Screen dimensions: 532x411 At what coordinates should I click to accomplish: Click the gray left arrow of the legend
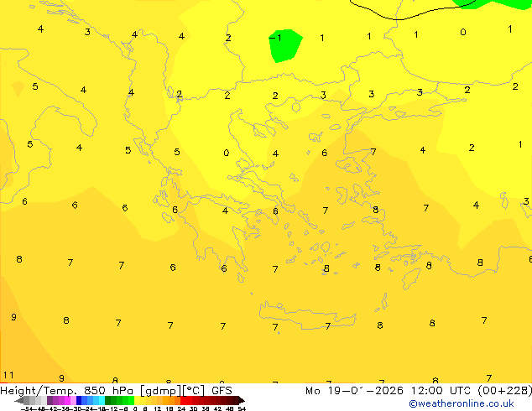point(19,401)
